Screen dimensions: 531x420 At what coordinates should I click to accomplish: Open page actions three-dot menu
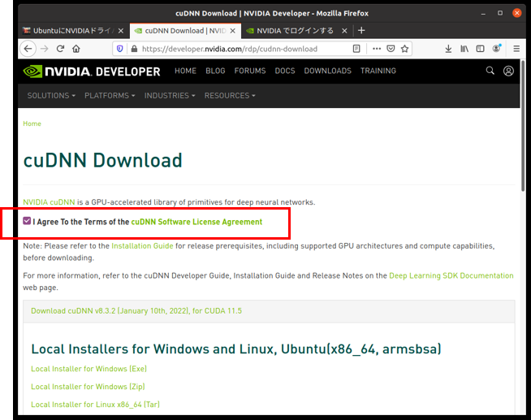click(377, 49)
